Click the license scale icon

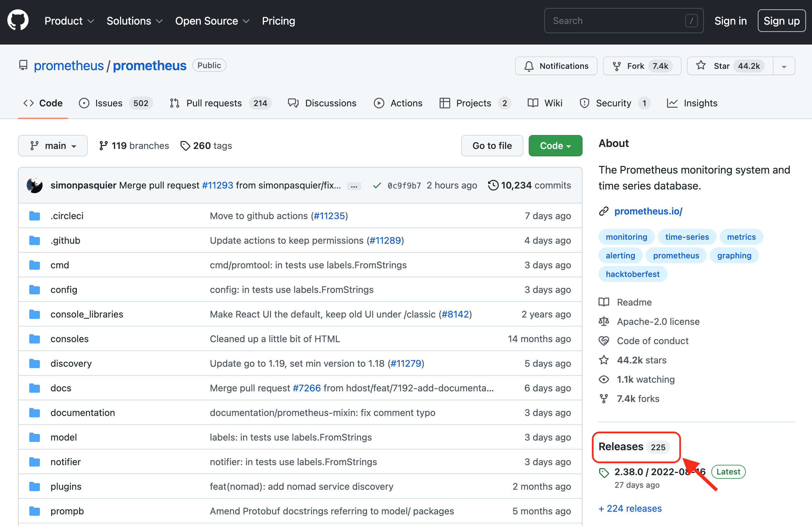(604, 321)
